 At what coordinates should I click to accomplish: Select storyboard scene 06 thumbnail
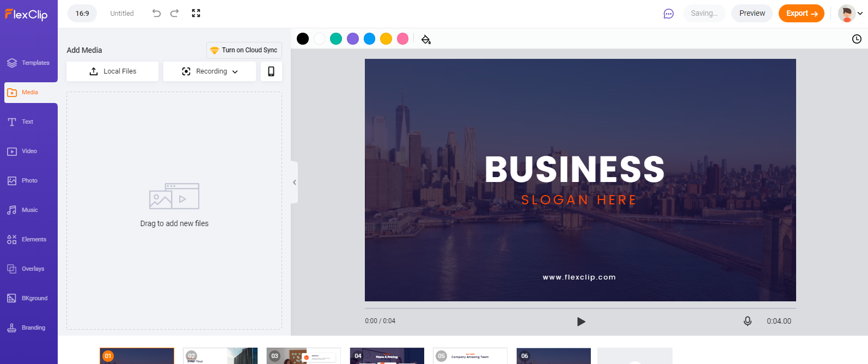pos(553,356)
